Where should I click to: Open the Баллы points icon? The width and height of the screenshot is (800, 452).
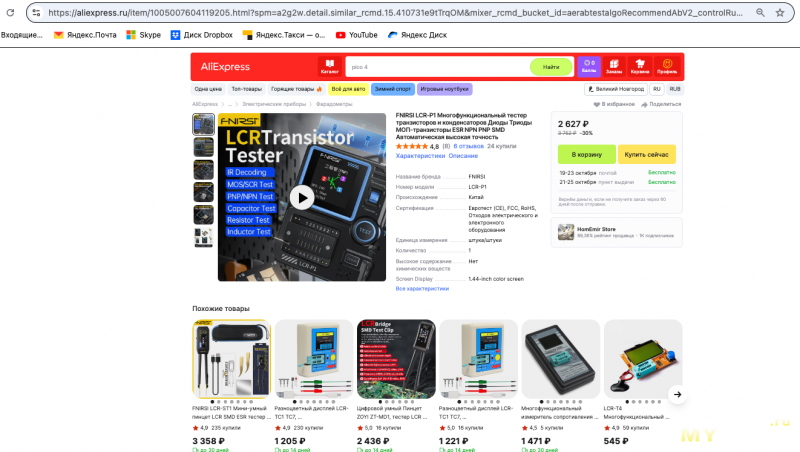[x=589, y=67]
